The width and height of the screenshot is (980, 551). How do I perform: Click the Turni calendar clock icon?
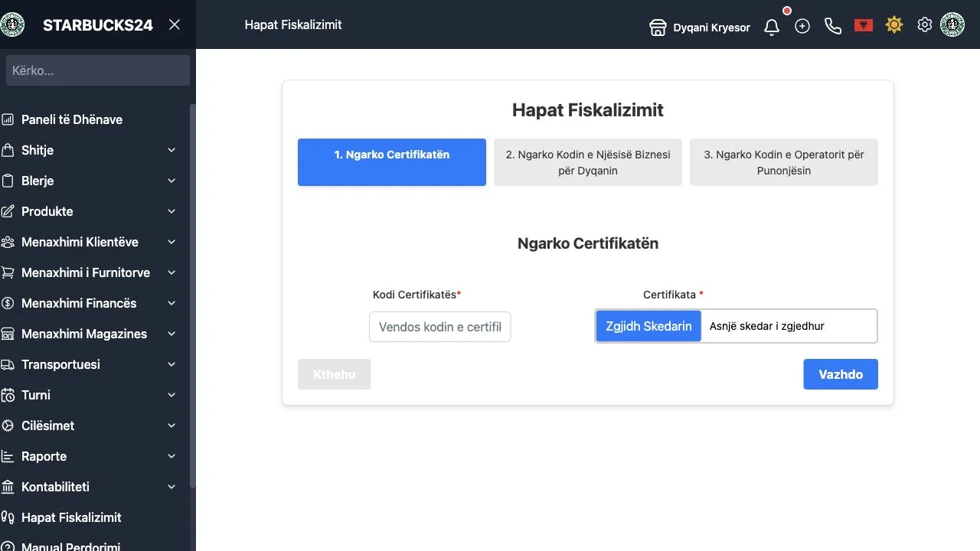(x=8, y=395)
